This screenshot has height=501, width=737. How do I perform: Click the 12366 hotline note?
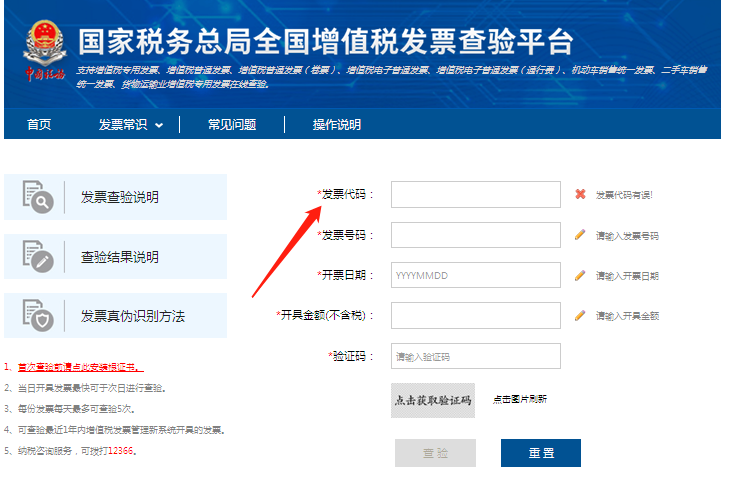tap(71, 451)
